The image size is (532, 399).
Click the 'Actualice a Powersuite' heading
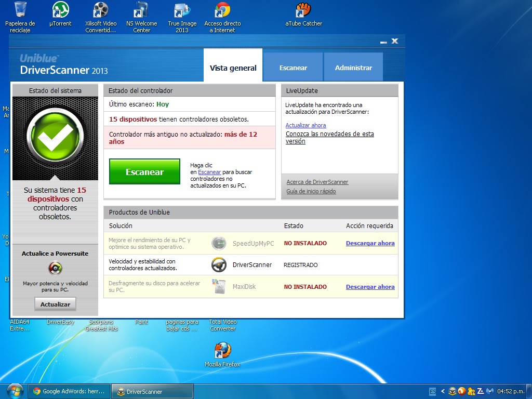click(x=55, y=254)
